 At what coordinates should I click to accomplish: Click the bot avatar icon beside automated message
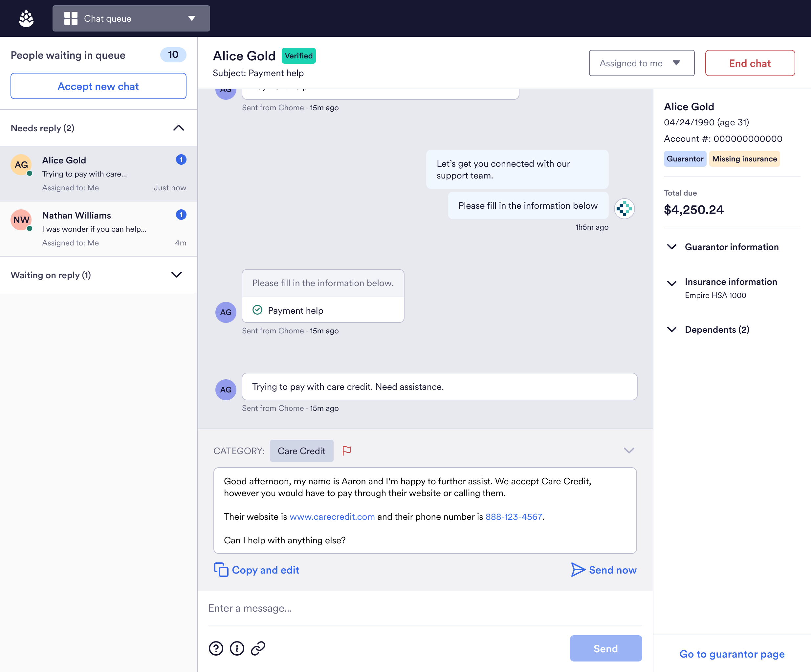[624, 209]
